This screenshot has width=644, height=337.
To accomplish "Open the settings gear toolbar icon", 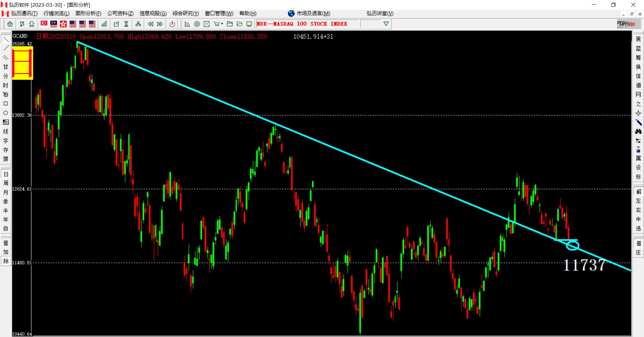I will pyautogui.click(x=197, y=24).
